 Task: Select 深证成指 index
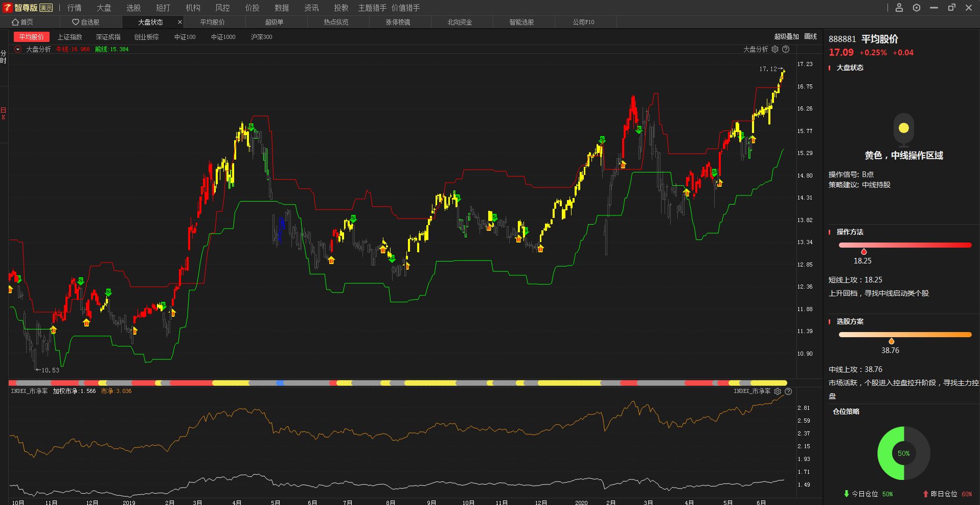[x=108, y=37]
